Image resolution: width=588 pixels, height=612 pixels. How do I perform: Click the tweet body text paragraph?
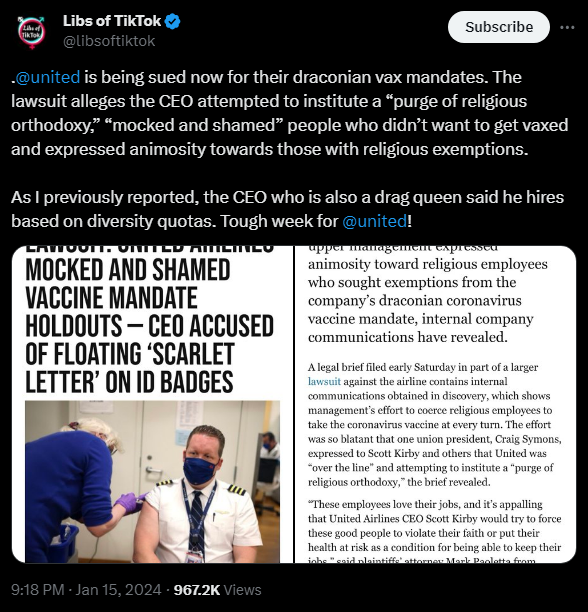coord(290,113)
